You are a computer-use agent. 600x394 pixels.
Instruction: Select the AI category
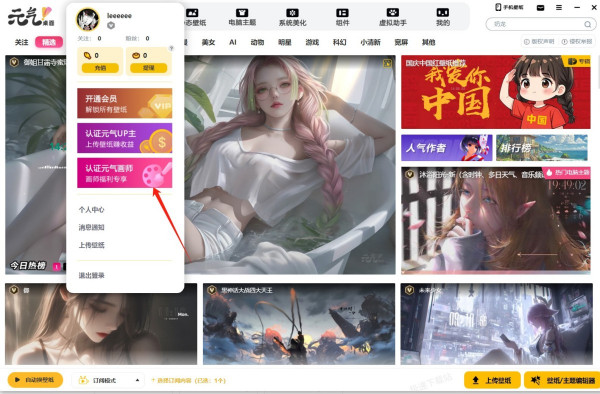point(233,42)
